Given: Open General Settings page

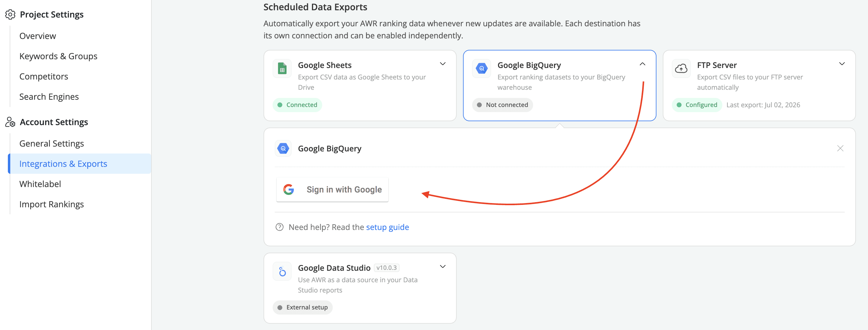Looking at the screenshot, I should 52,144.
